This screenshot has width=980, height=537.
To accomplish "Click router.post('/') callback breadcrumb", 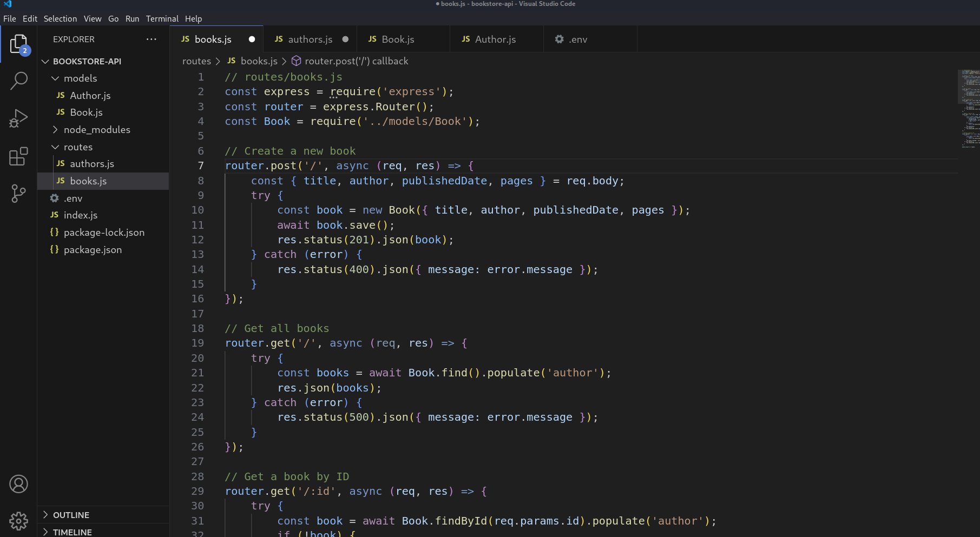I will pos(356,61).
